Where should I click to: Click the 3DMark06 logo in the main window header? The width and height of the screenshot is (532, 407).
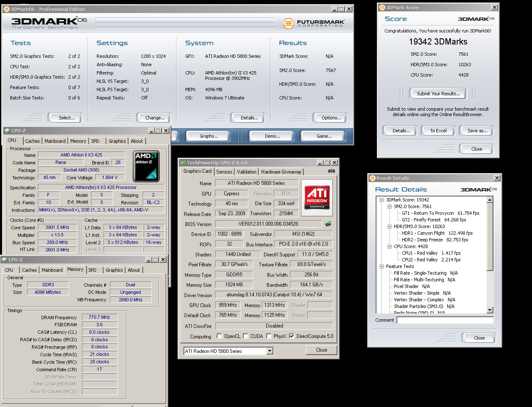[x=49, y=22]
